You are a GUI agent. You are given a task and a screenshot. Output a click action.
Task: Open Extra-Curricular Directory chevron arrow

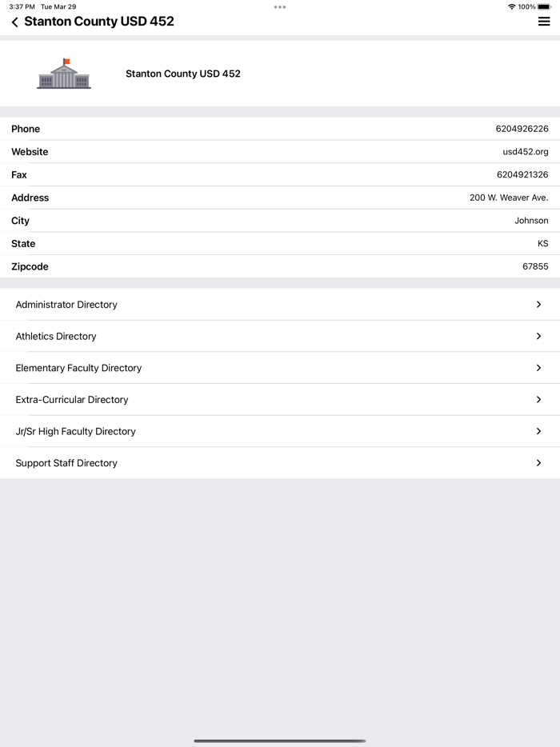pos(538,400)
